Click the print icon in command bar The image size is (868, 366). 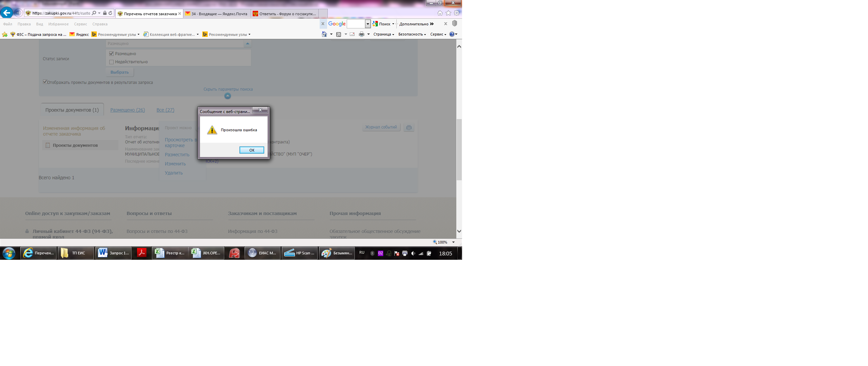tap(361, 34)
